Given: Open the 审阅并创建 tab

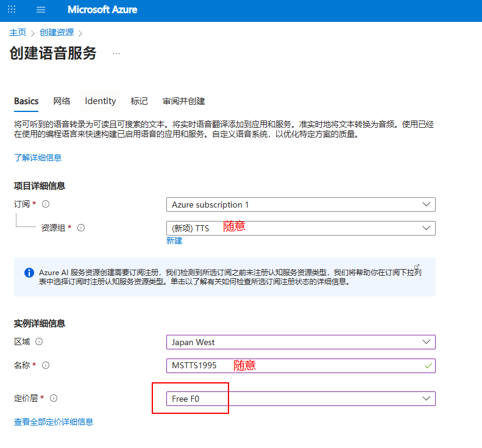Looking at the screenshot, I should tap(183, 101).
